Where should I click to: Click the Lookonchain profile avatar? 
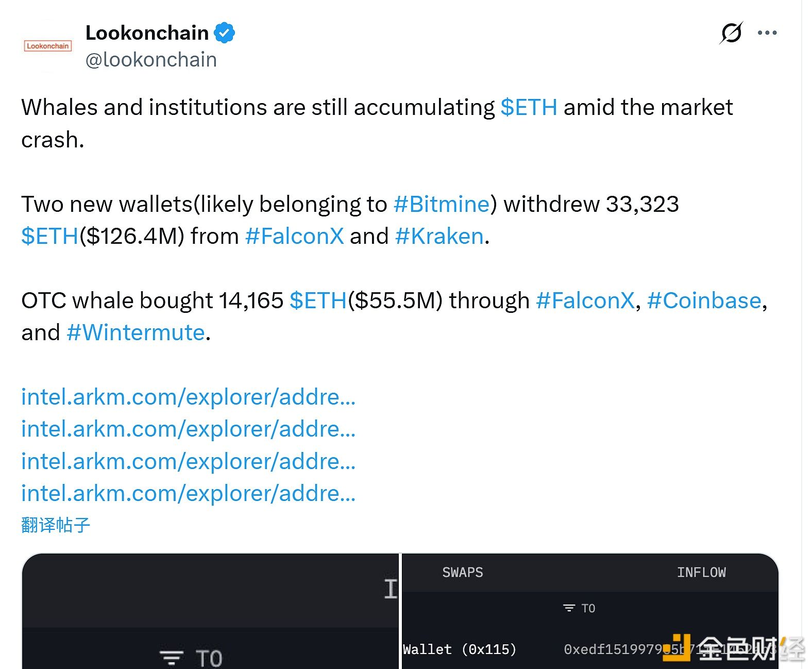tap(47, 46)
